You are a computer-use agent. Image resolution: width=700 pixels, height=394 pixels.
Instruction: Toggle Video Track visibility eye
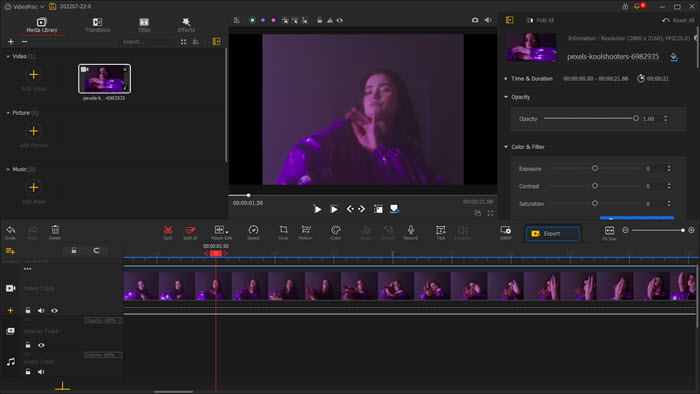[x=54, y=311]
